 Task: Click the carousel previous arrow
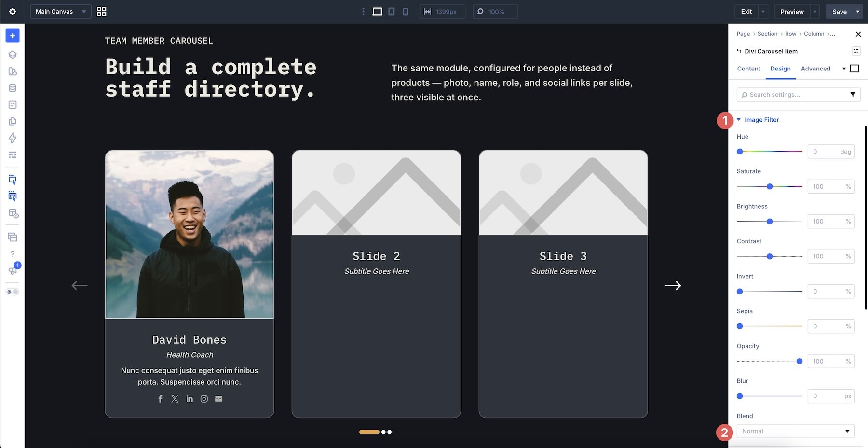(x=80, y=285)
